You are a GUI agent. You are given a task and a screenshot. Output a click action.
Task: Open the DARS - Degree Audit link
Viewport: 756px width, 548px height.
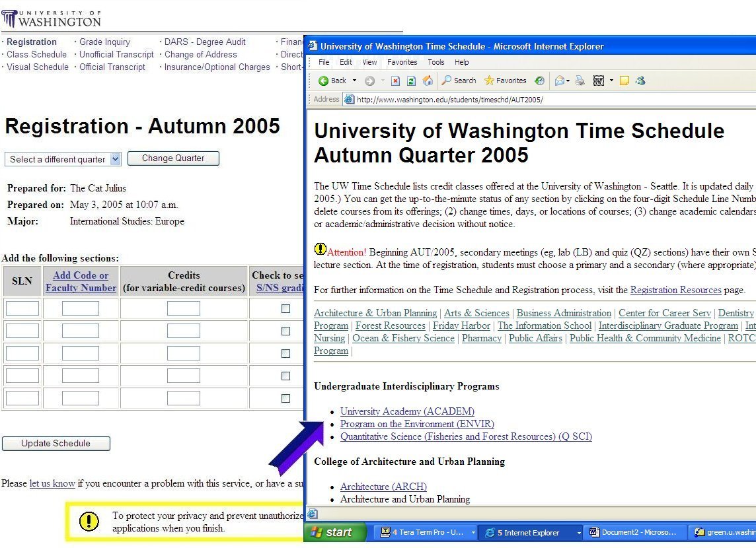point(205,42)
